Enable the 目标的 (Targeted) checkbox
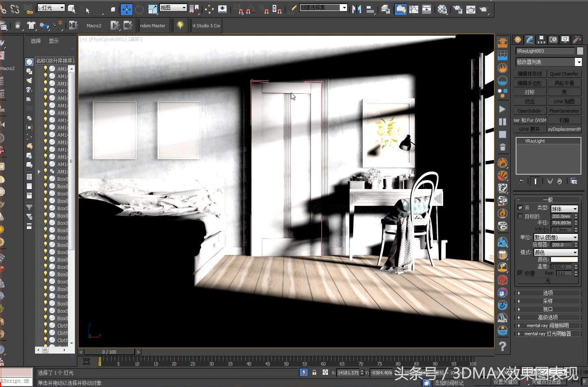588x387 pixels. [x=520, y=216]
